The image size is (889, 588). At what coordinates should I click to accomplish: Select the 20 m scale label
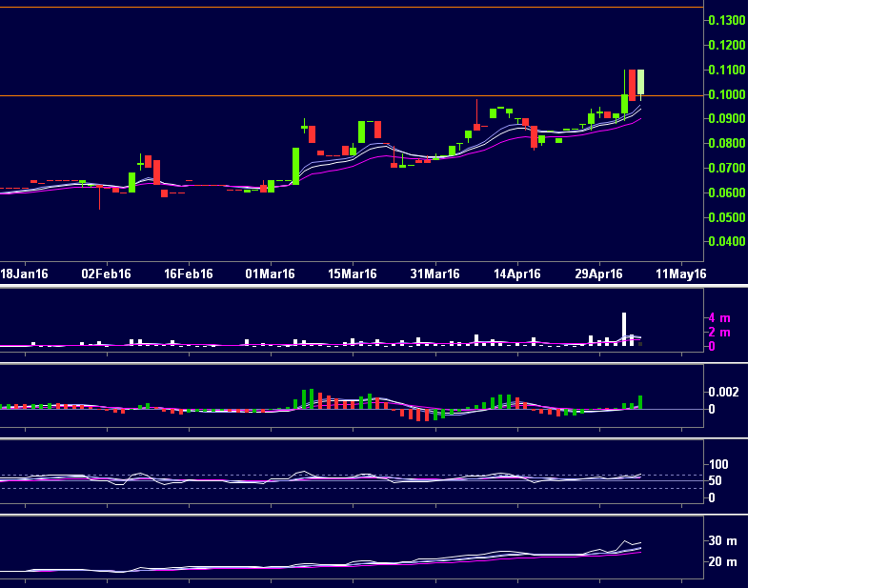point(723,562)
